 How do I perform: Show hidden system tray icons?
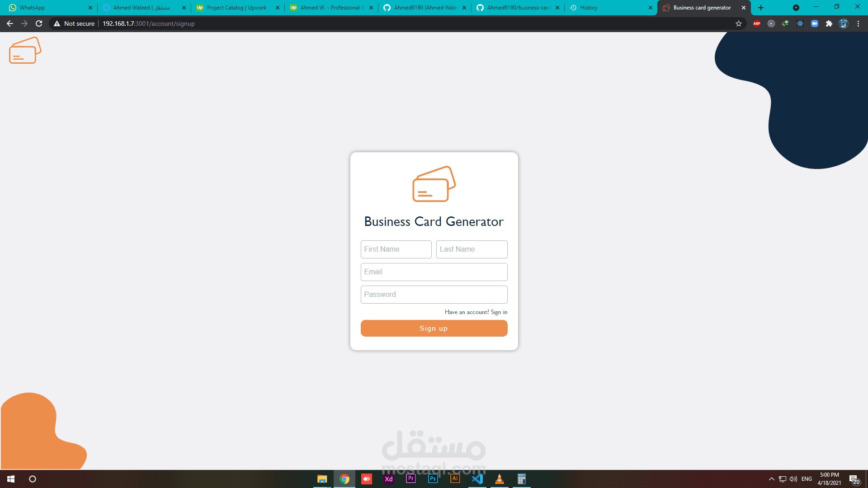coord(771,479)
